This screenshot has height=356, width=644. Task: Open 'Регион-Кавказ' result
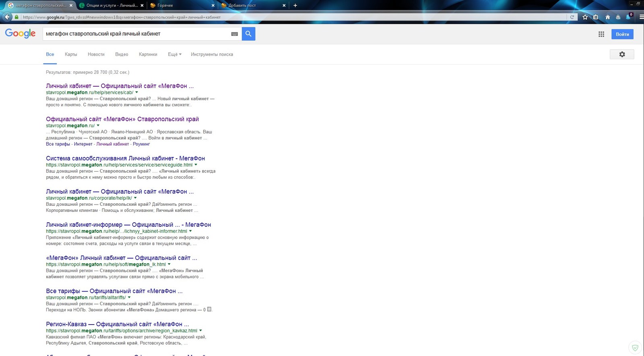118,324
